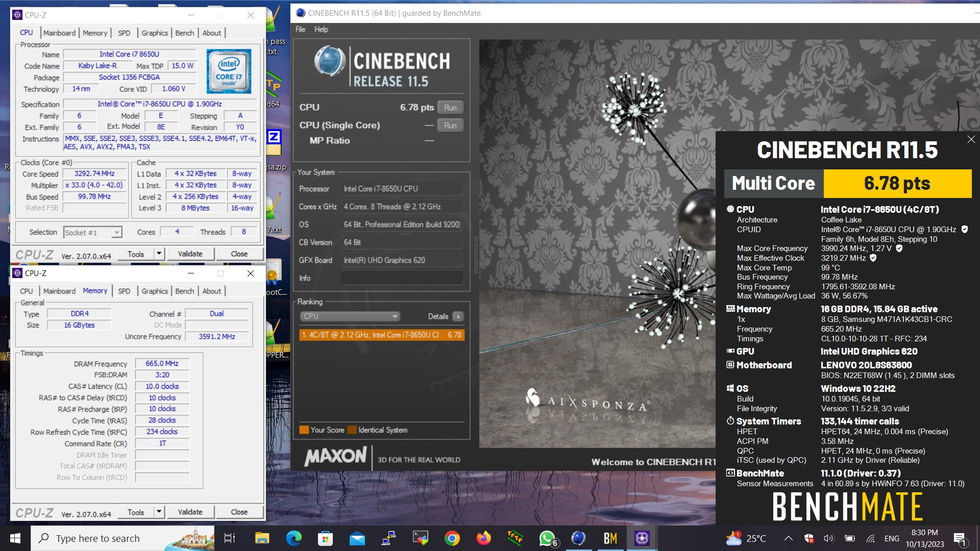
Task: Switch to CPU-Z taskbar icon
Action: coord(642,538)
